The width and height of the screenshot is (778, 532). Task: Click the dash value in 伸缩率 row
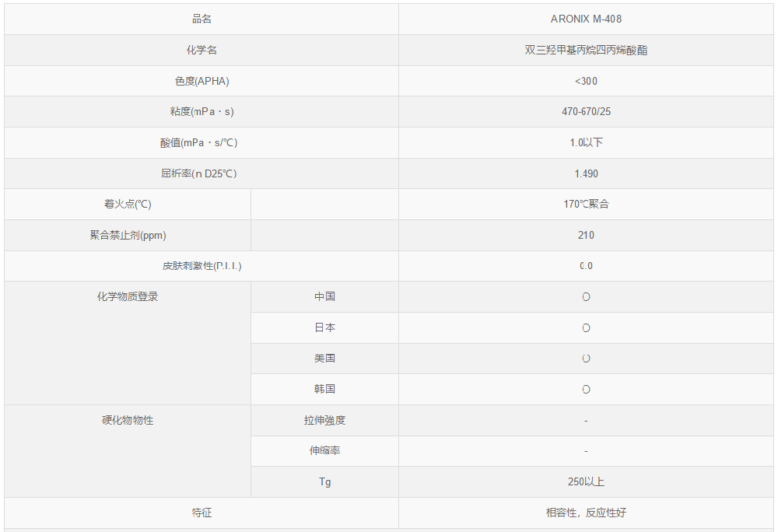coord(586,452)
